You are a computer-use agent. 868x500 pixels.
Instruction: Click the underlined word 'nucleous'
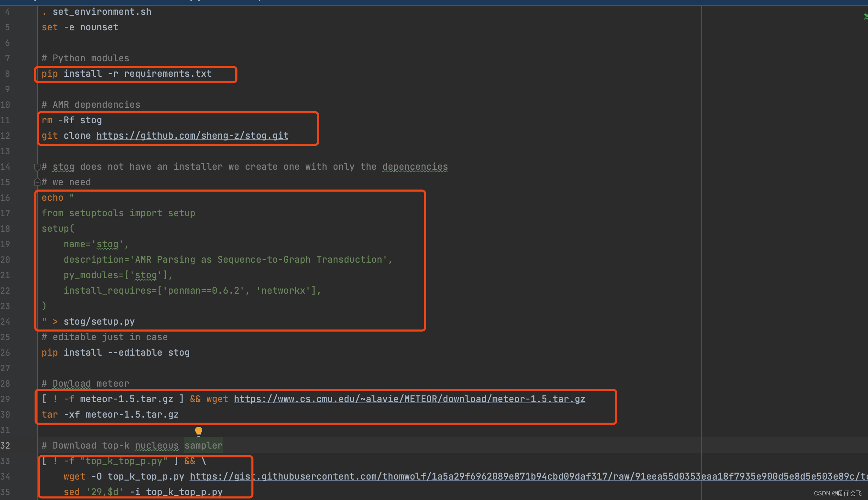click(157, 445)
